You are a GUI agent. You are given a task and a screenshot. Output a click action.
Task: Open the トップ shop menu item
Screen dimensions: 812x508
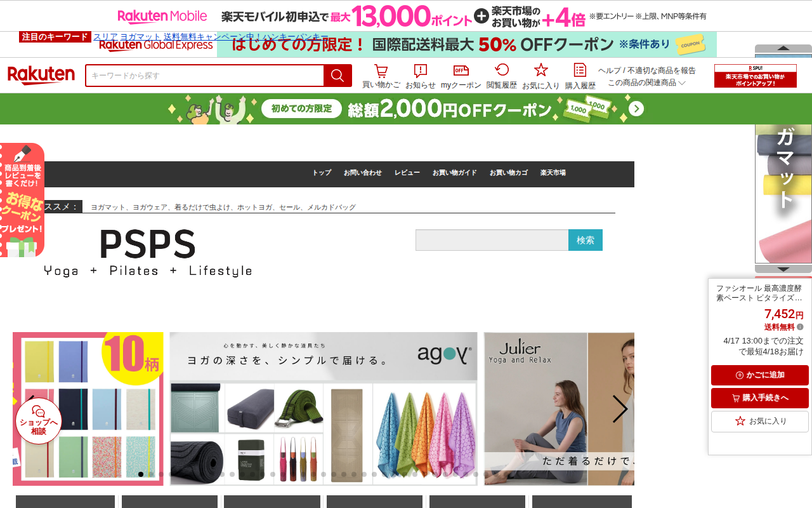click(322, 173)
